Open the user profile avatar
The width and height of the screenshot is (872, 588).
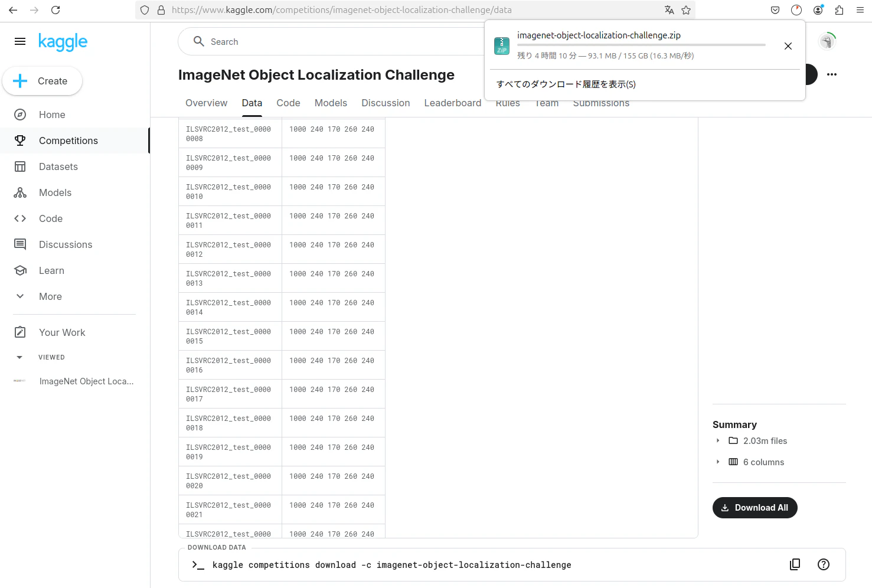[x=827, y=41]
